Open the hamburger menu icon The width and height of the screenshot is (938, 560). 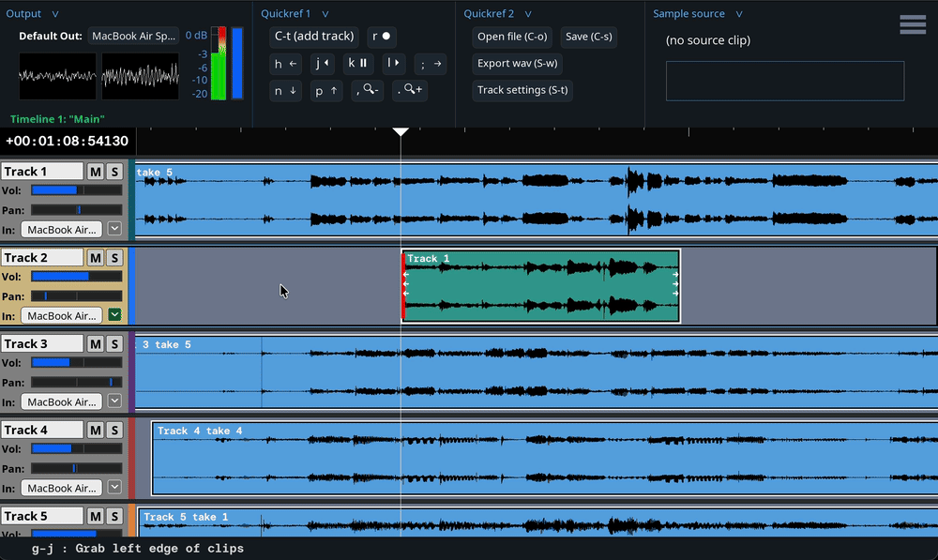click(x=913, y=25)
